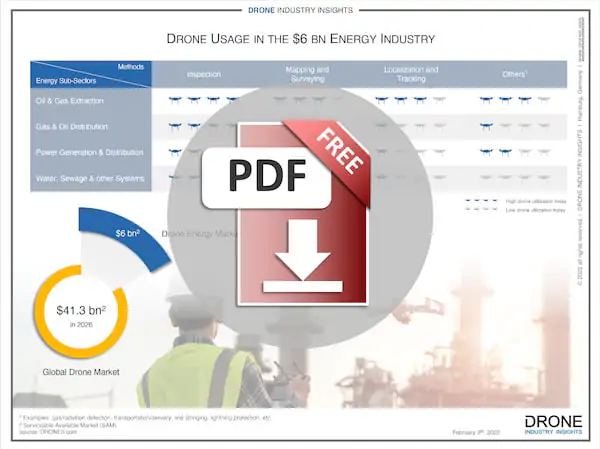Click the "Global Drone Market" caption

tap(81, 372)
